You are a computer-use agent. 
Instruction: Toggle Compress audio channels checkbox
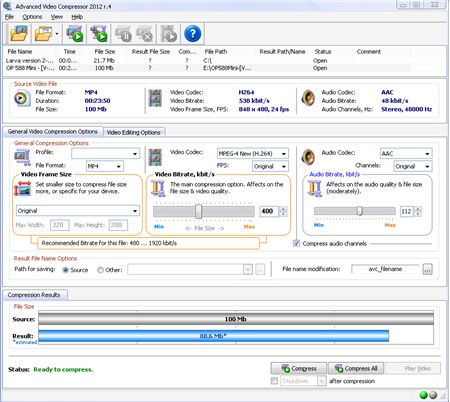pos(296,244)
